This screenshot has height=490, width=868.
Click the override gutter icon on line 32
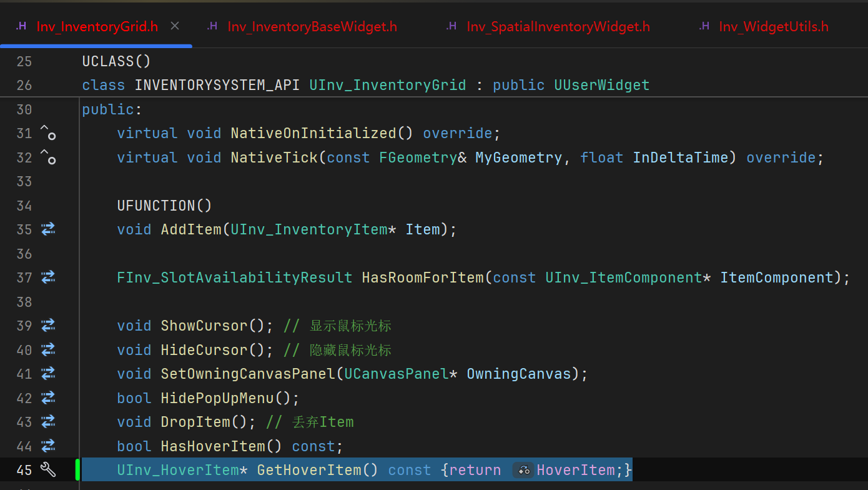(48, 157)
